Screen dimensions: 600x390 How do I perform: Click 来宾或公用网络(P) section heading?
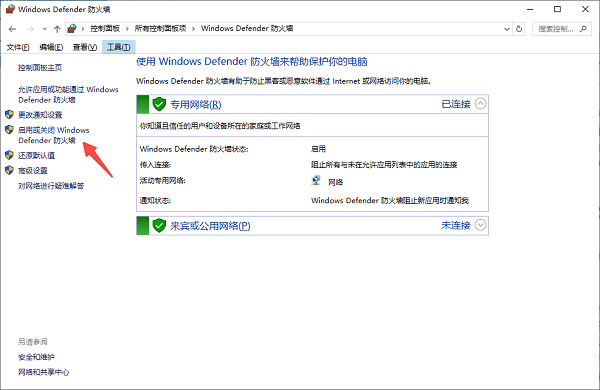click(x=210, y=226)
